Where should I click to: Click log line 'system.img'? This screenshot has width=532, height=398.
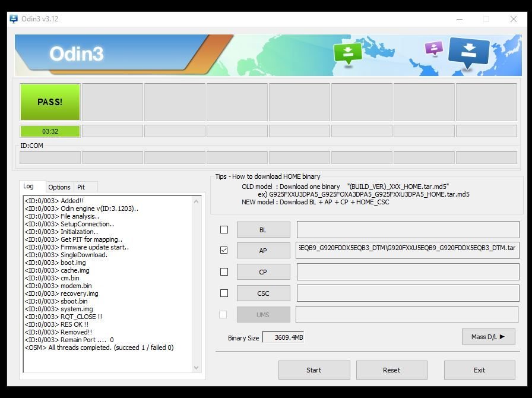(x=59, y=309)
